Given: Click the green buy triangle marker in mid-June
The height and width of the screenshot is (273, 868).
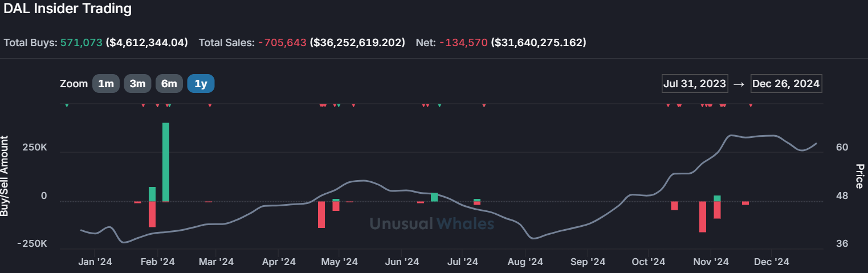Looking at the screenshot, I should (x=439, y=105).
